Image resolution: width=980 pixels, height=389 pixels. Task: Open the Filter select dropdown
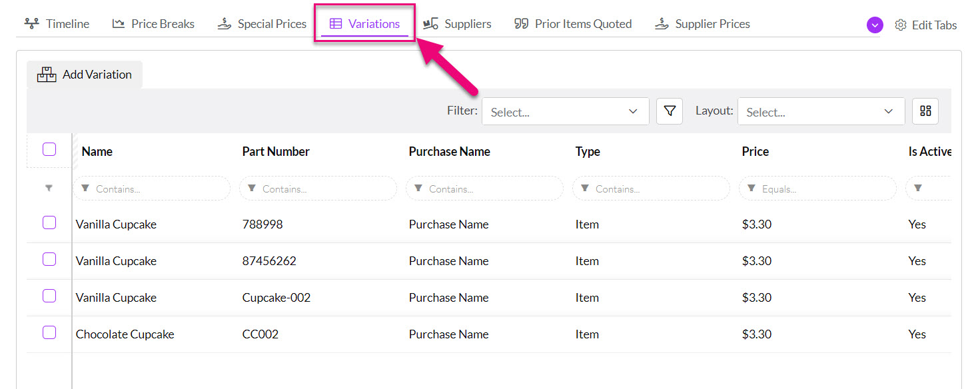tap(566, 111)
